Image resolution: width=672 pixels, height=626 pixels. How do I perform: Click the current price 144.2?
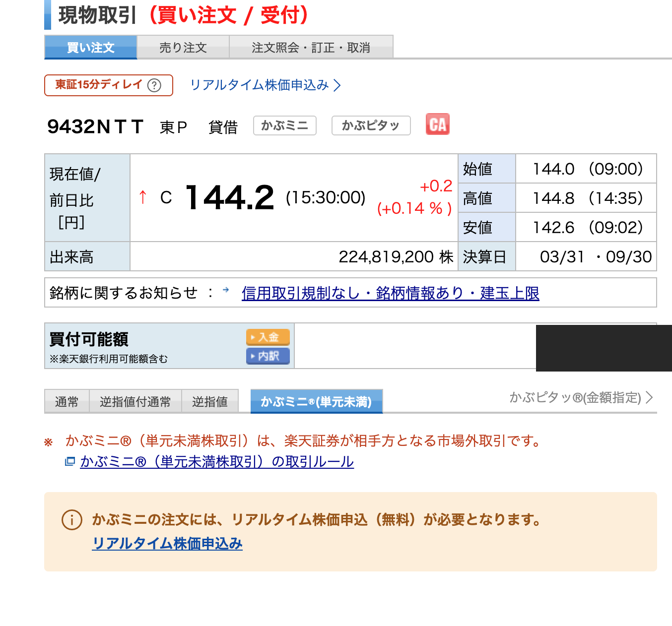click(x=229, y=197)
